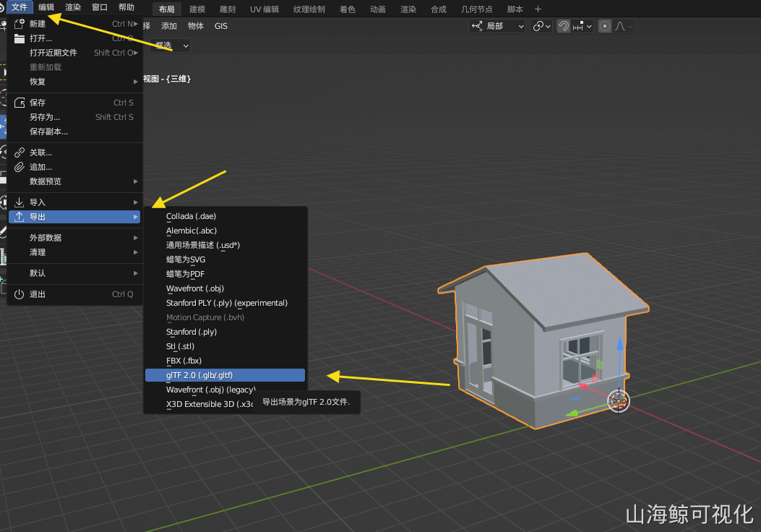Open the pivot point dropdown

coord(541,26)
